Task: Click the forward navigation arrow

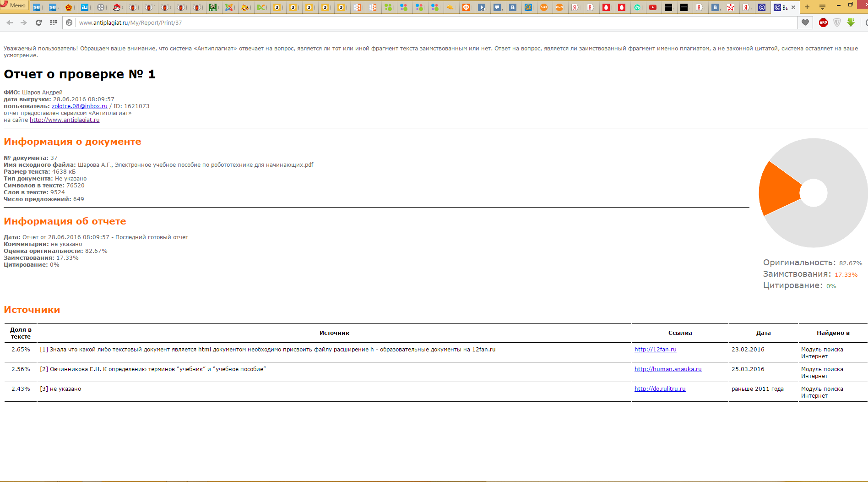Action: click(x=24, y=22)
